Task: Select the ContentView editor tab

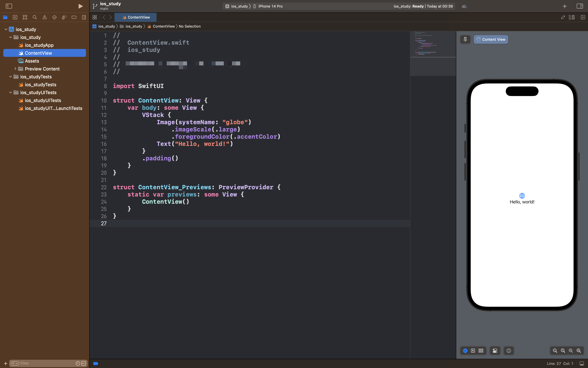Action: coord(136,17)
